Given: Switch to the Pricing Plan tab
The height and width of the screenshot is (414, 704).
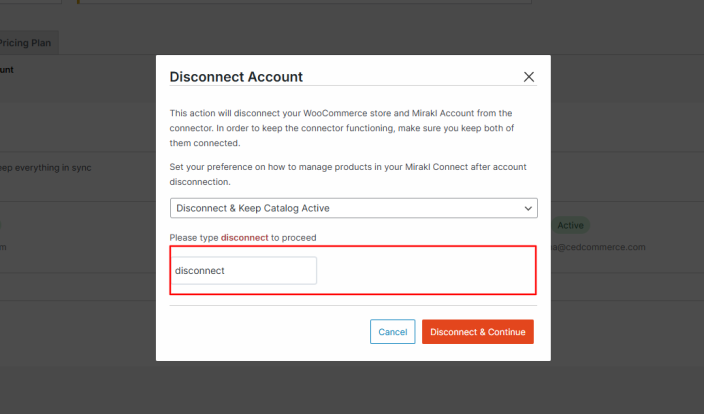Looking at the screenshot, I should click(29, 43).
